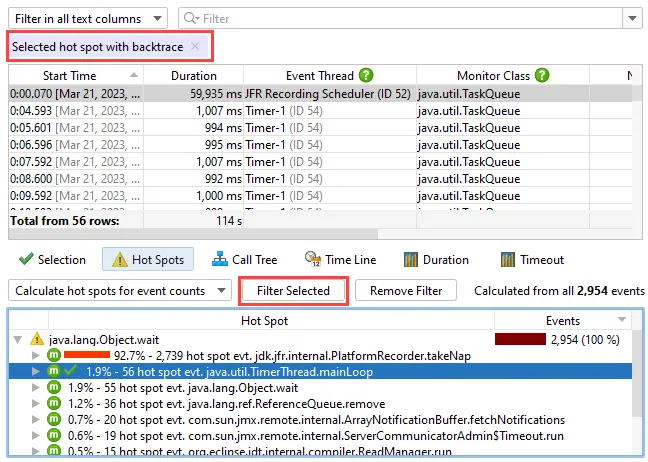
Task: Click the Hot Spot column header
Action: tap(271, 321)
